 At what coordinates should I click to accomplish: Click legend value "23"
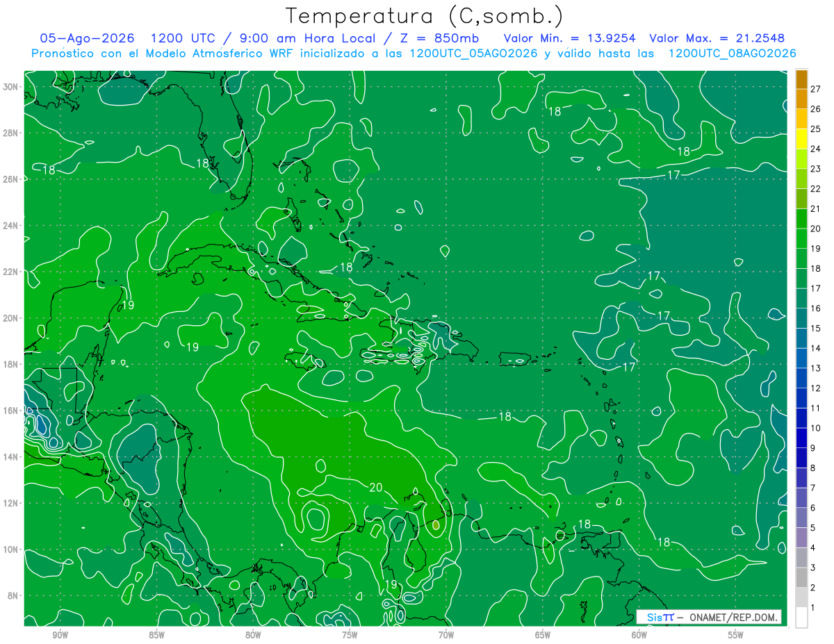tap(815, 168)
